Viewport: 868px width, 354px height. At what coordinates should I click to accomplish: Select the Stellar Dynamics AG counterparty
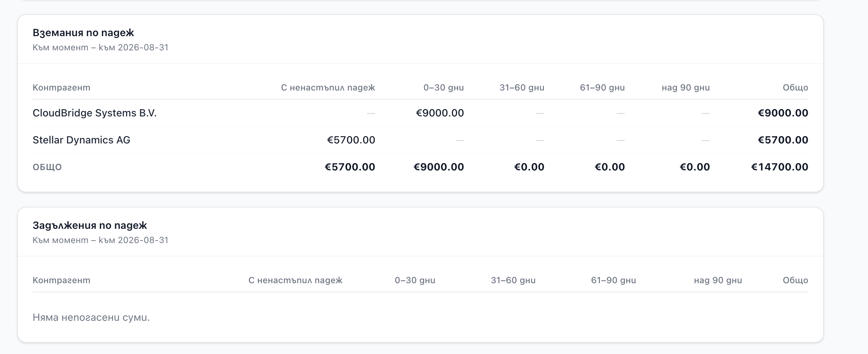pos(81,140)
